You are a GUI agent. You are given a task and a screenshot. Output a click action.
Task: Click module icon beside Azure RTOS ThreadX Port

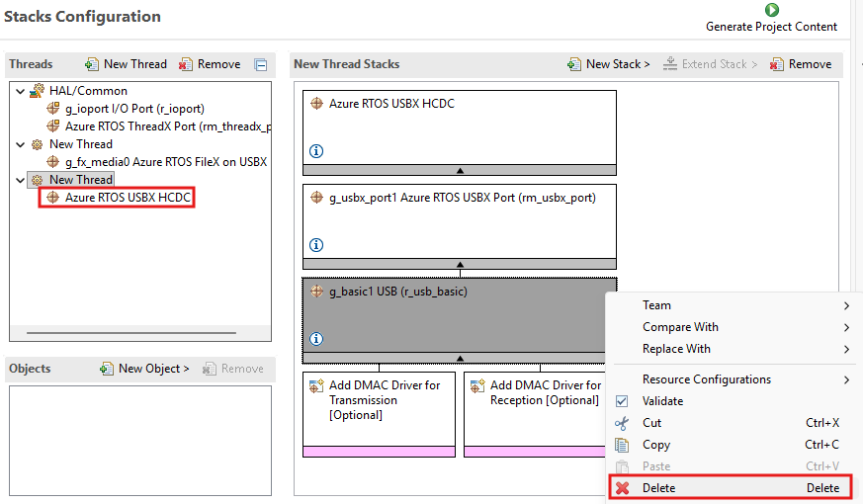(52, 126)
